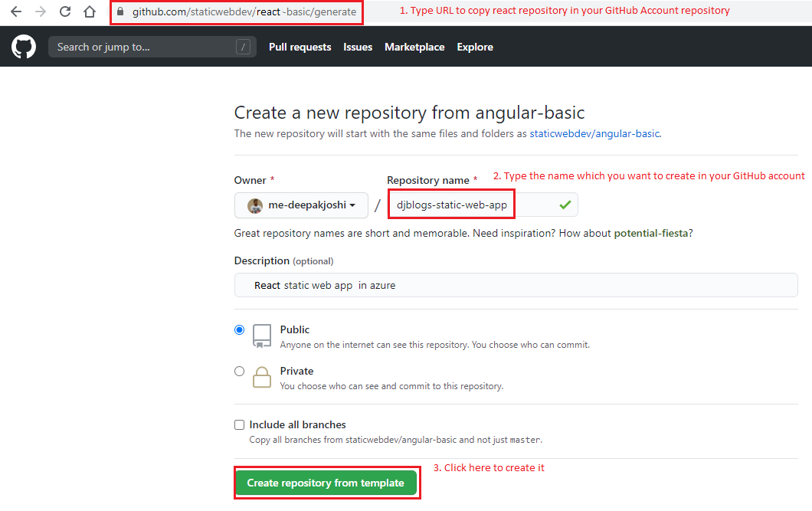This screenshot has width=812, height=511.
Task: Open Pull requests in navigation
Action: 300,47
